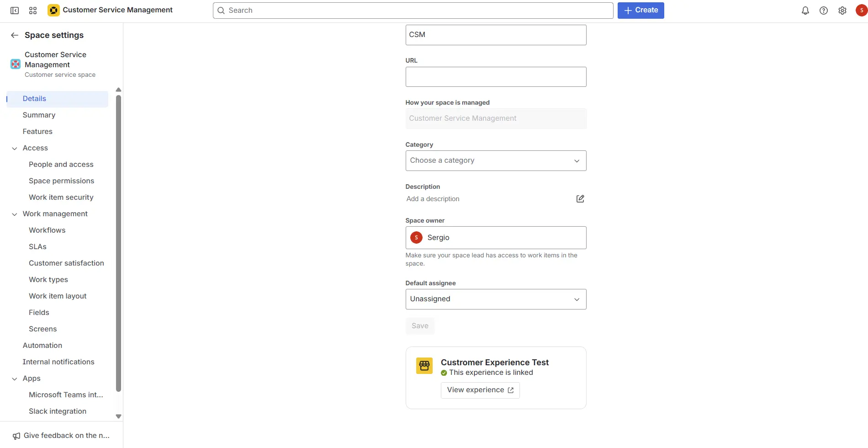868x448 pixels.
Task: Open the settings gear icon
Action: (x=842, y=11)
